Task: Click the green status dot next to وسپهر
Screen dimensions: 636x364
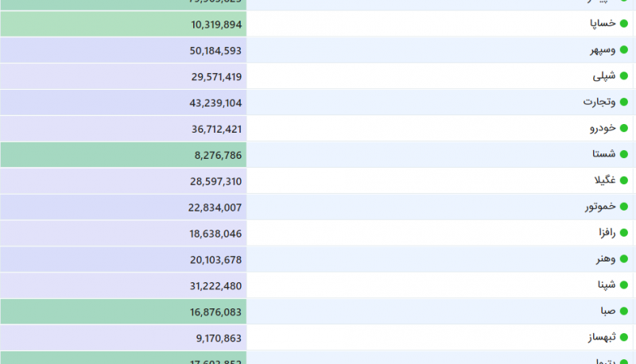Action: click(624, 50)
